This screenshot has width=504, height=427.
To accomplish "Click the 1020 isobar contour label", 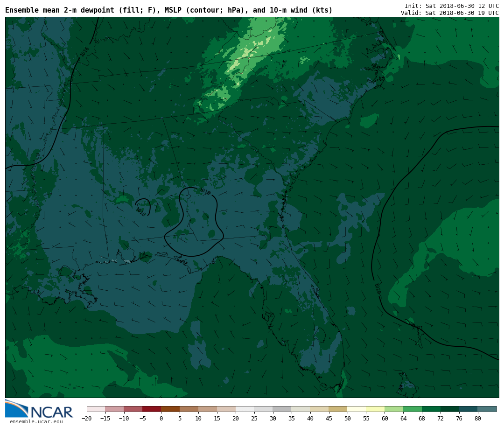I will [377, 289].
